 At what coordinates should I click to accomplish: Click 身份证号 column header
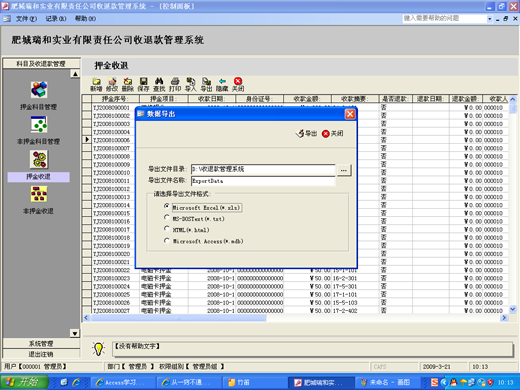(x=260, y=99)
